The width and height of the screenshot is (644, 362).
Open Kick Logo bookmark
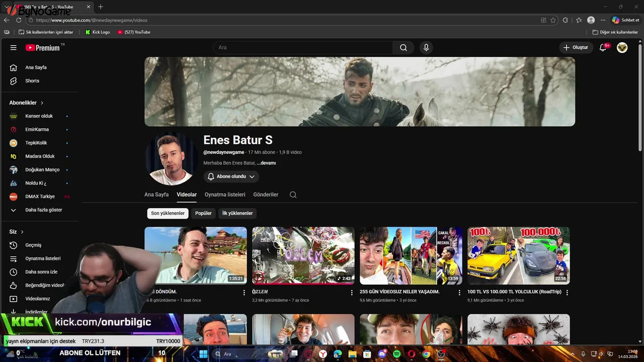[x=97, y=32]
